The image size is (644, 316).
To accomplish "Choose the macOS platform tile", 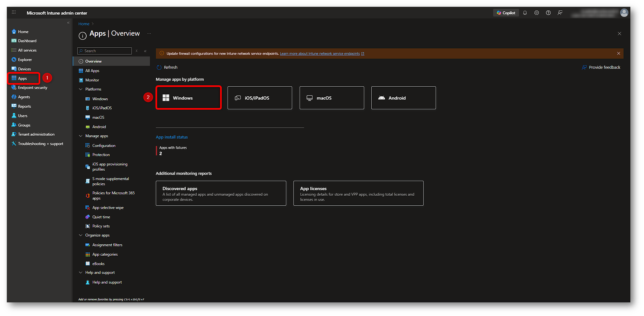I will point(331,98).
